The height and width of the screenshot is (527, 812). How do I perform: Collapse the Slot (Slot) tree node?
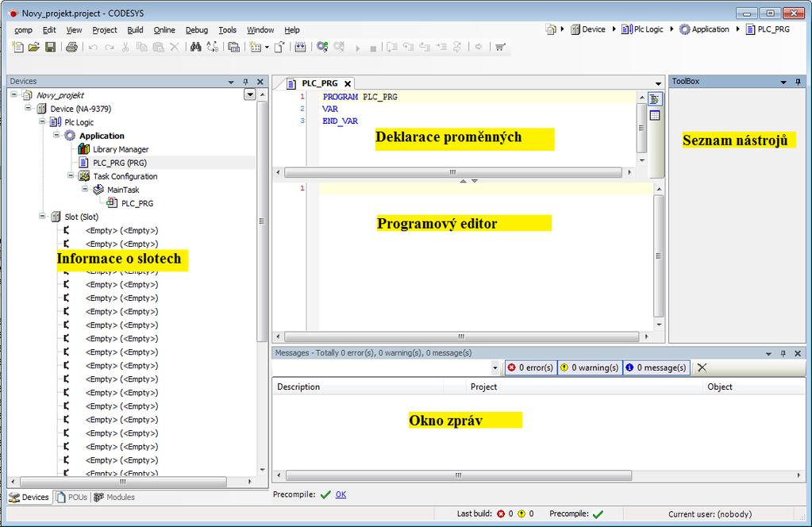click(x=42, y=216)
